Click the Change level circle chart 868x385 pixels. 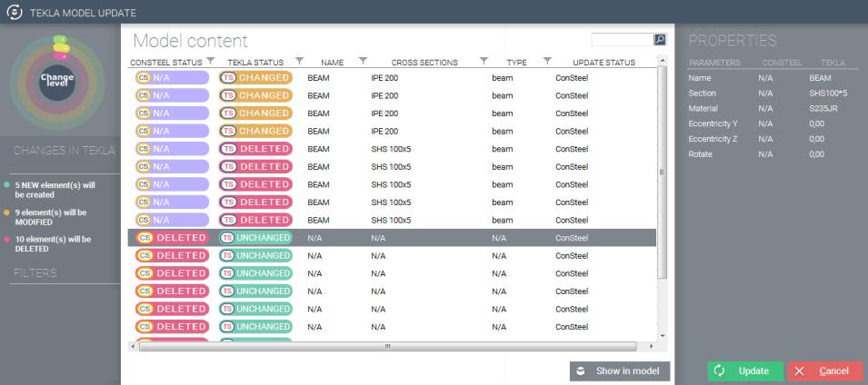[x=57, y=81]
